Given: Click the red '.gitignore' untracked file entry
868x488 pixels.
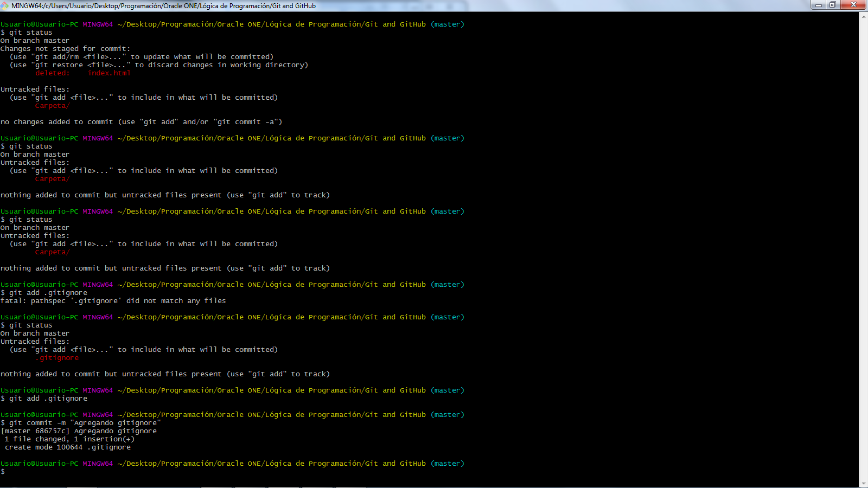Looking at the screenshot, I should coord(57,358).
